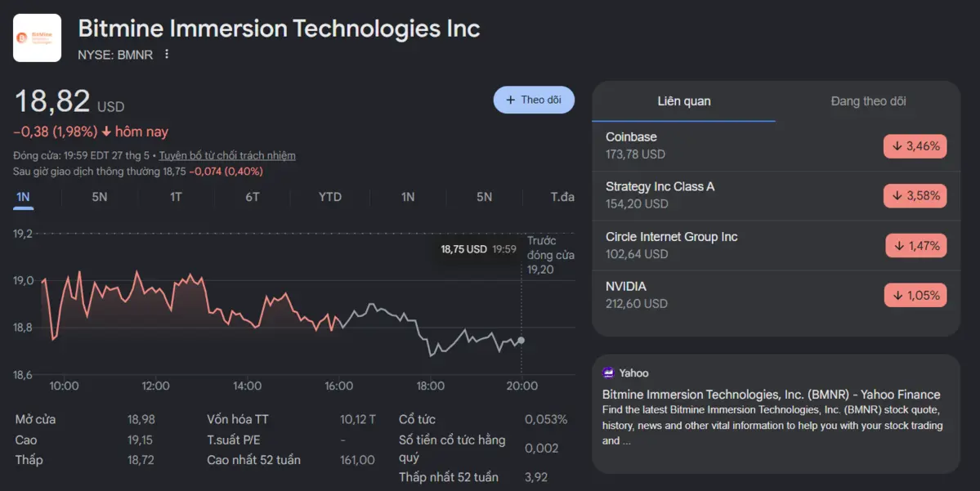Click the Bitmine Immersion Technologies Inc heading
This screenshot has width=980, height=491.
coord(279,28)
